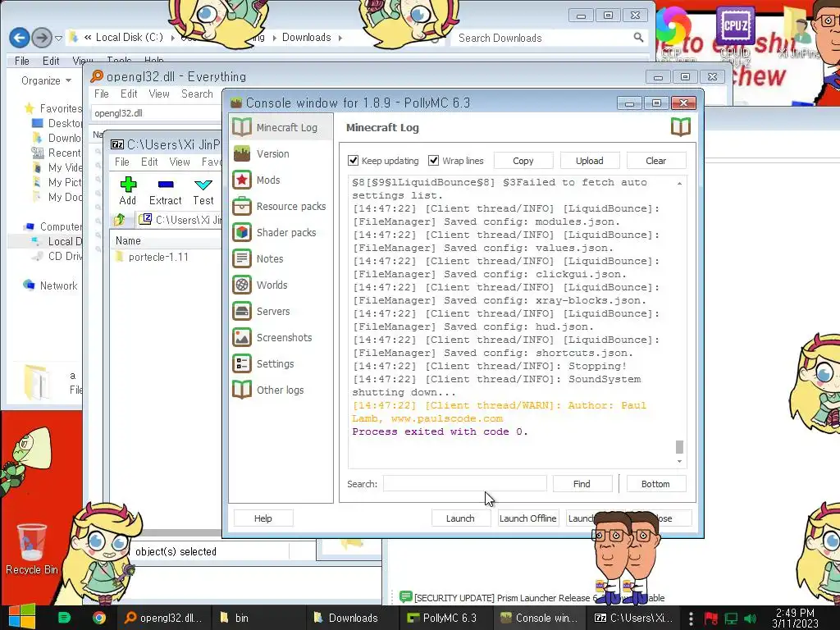Click the Windows Start button
The image size is (840, 630).
(x=22, y=617)
